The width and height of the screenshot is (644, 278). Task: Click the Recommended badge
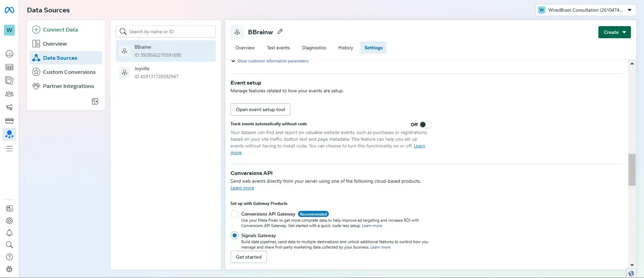(x=313, y=214)
